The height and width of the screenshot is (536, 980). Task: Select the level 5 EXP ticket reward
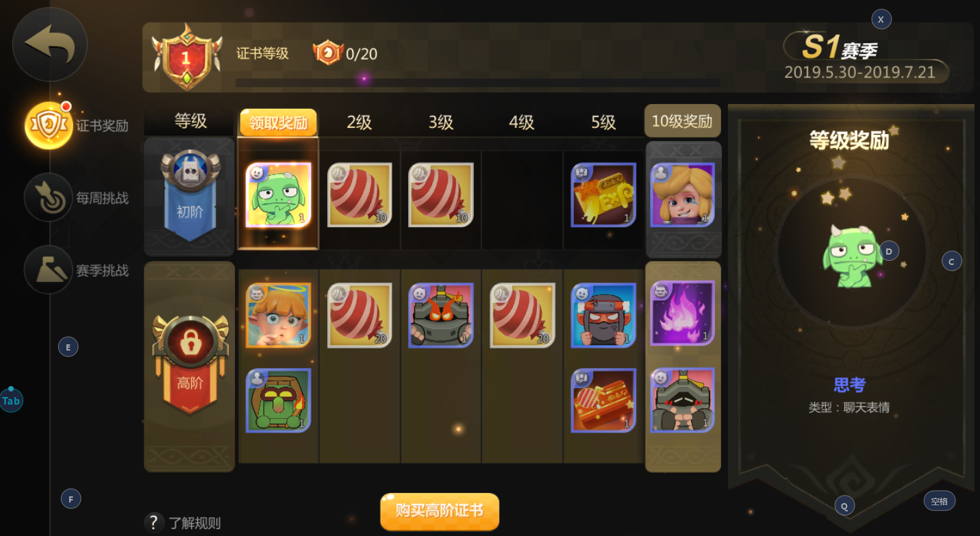point(603,195)
